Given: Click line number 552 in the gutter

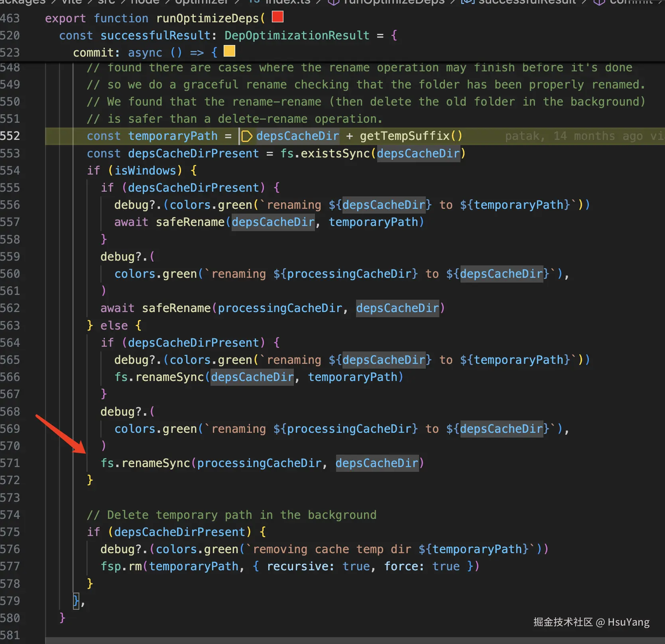Looking at the screenshot, I should tap(10, 136).
